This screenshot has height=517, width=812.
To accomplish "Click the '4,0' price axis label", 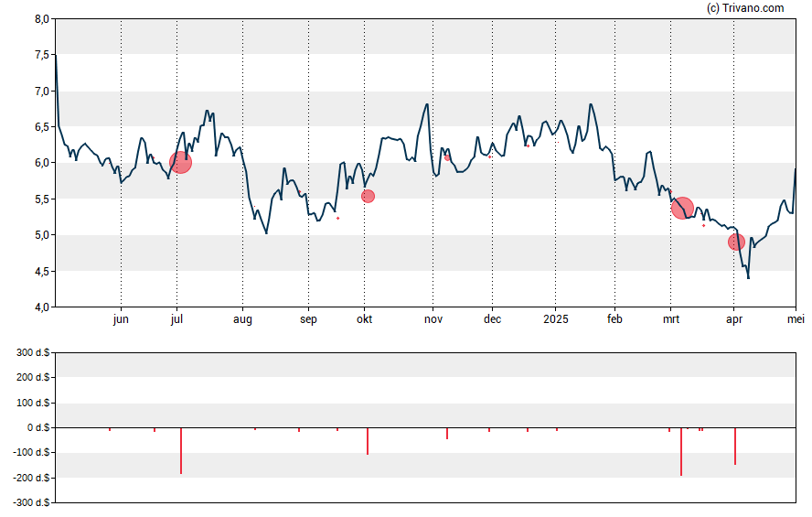I will (42, 307).
